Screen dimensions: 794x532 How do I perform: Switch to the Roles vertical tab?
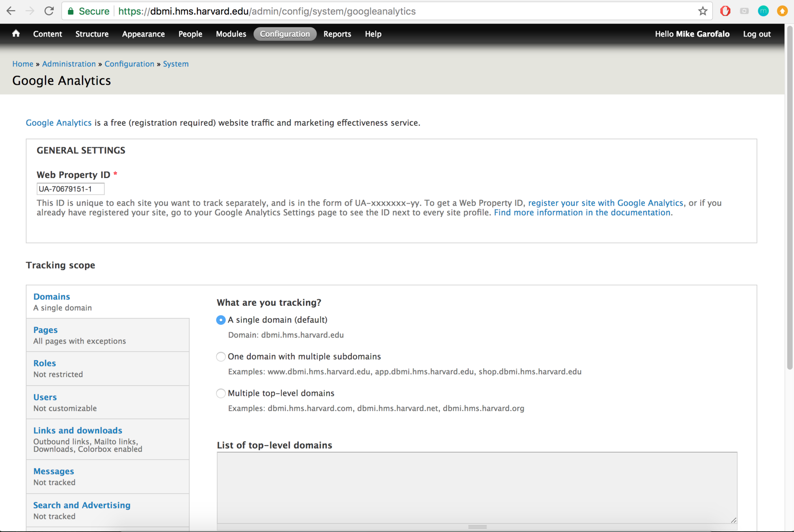pos(108,368)
